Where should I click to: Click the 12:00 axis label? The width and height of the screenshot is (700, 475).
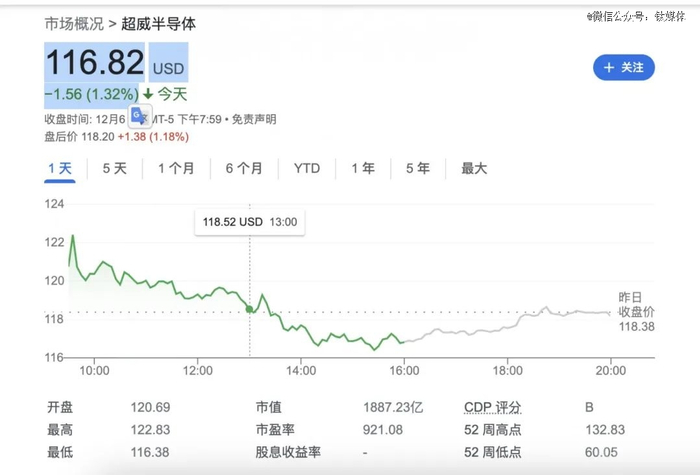point(198,371)
